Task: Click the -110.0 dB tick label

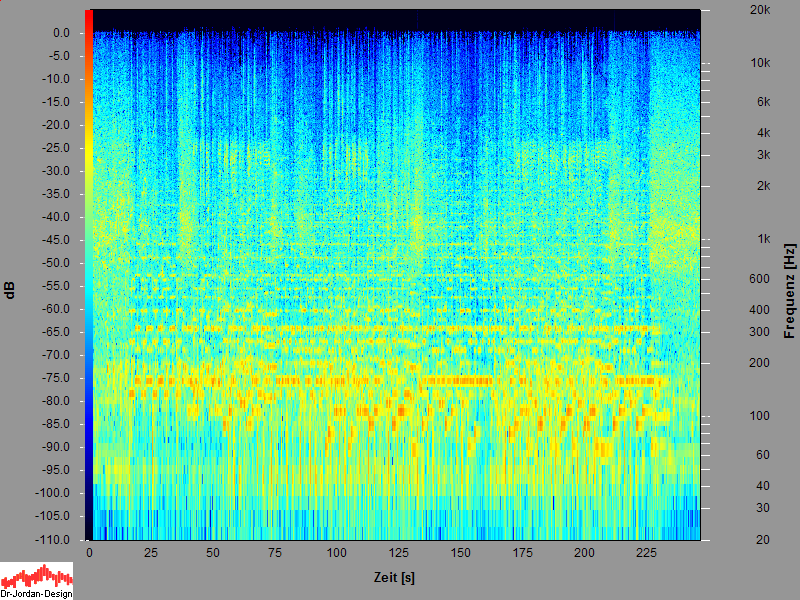Action: [55, 539]
